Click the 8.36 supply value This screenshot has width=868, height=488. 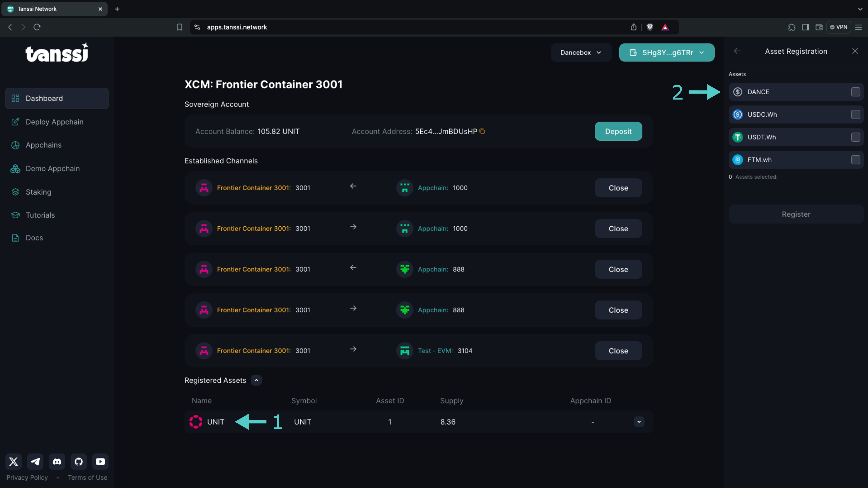click(448, 422)
